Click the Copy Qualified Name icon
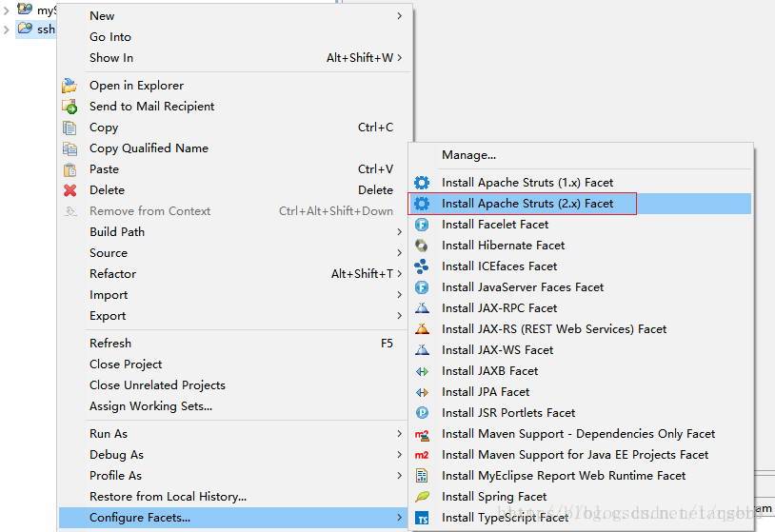 pos(70,148)
